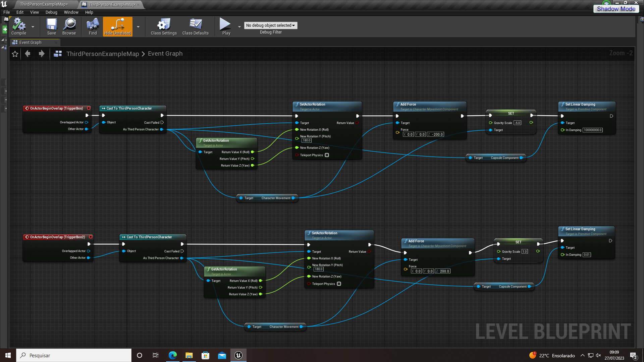This screenshot has width=644, height=362.
Task: Open the Debug menu
Action: coord(51,12)
